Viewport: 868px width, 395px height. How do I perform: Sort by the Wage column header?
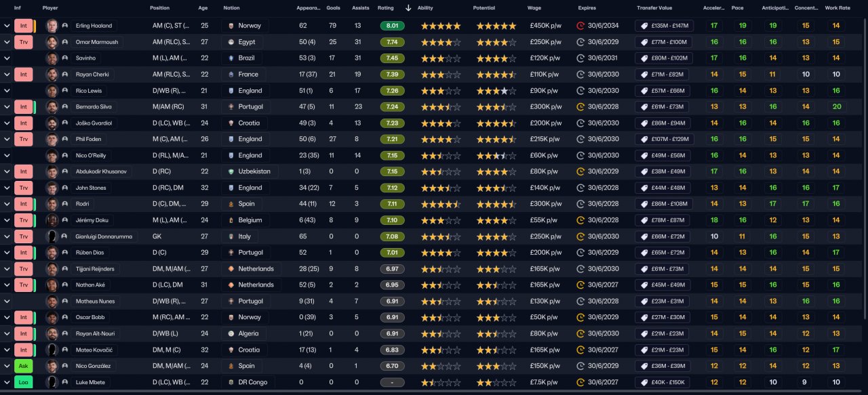click(x=534, y=8)
